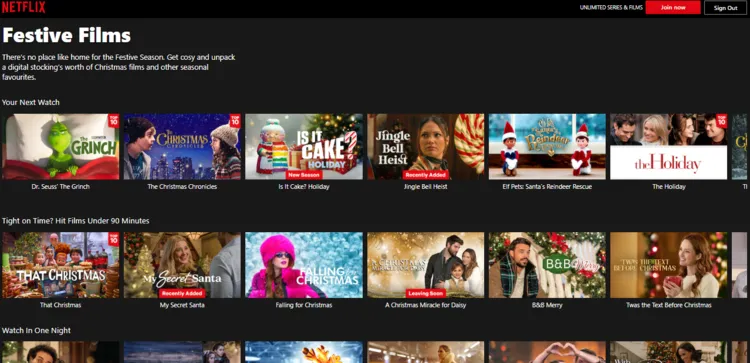The height and width of the screenshot is (363, 750).
Task: Open the Jingle Bell Heist poster
Action: [426, 146]
